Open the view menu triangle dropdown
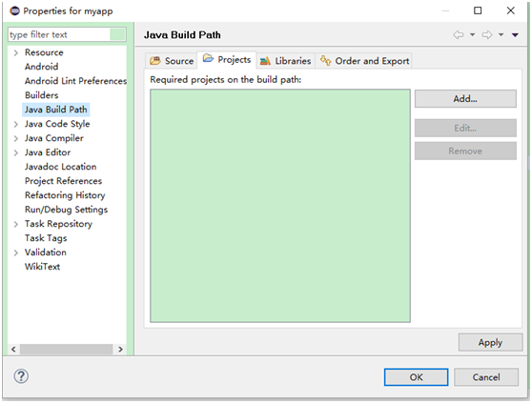The height and width of the screenshot is (403, 532). (515, 35)
